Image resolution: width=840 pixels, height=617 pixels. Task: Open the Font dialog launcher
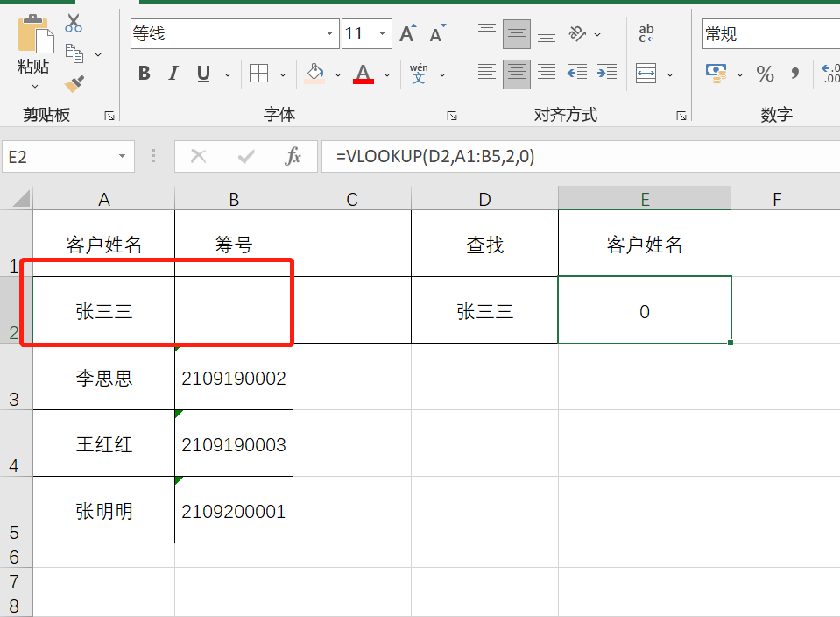452,116
